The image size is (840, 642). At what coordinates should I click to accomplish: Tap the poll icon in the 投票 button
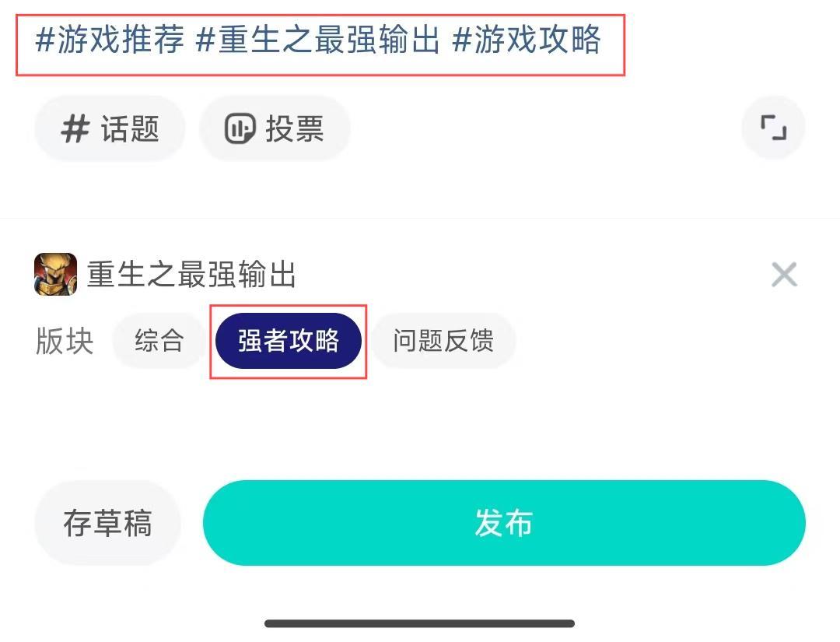pos(240,128)
